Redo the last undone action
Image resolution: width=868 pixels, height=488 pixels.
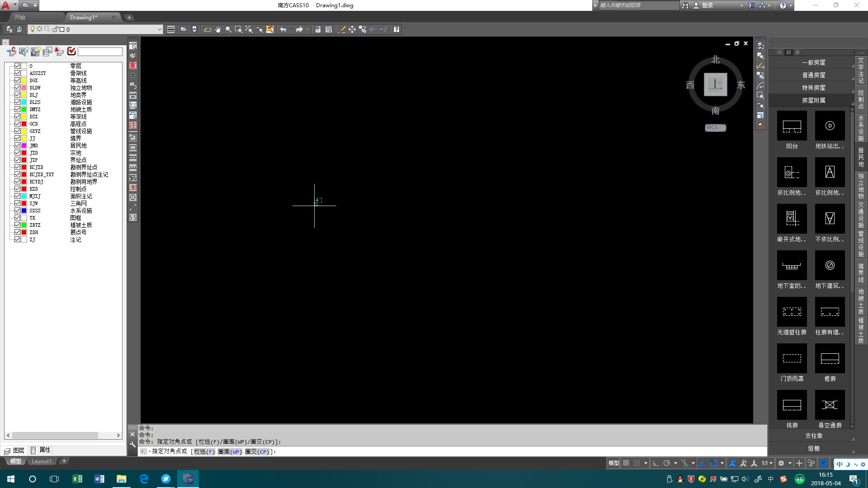click(x=299, y=29)
